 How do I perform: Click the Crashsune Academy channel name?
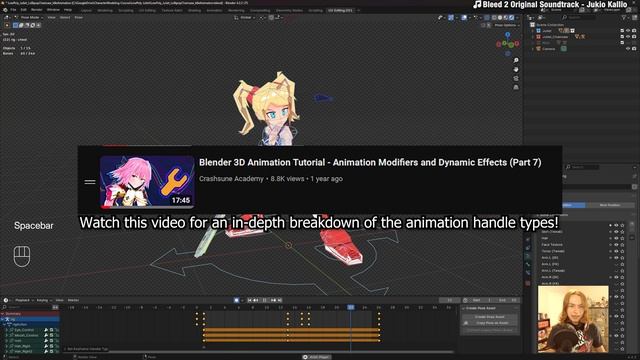click(x=231, y=179)
